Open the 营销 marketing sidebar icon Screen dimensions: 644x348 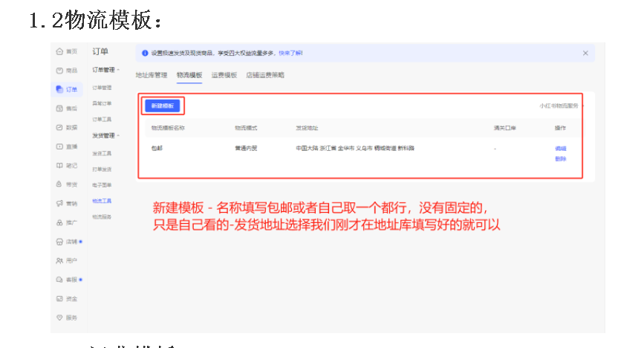[59, 203]
